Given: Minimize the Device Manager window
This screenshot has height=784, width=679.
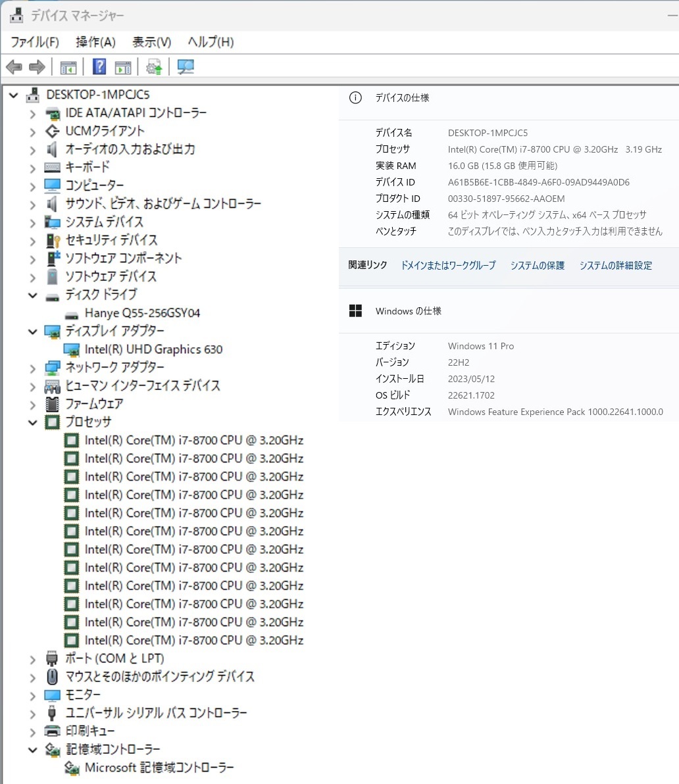Looking at the screenshot, I should tap(673, 16).
